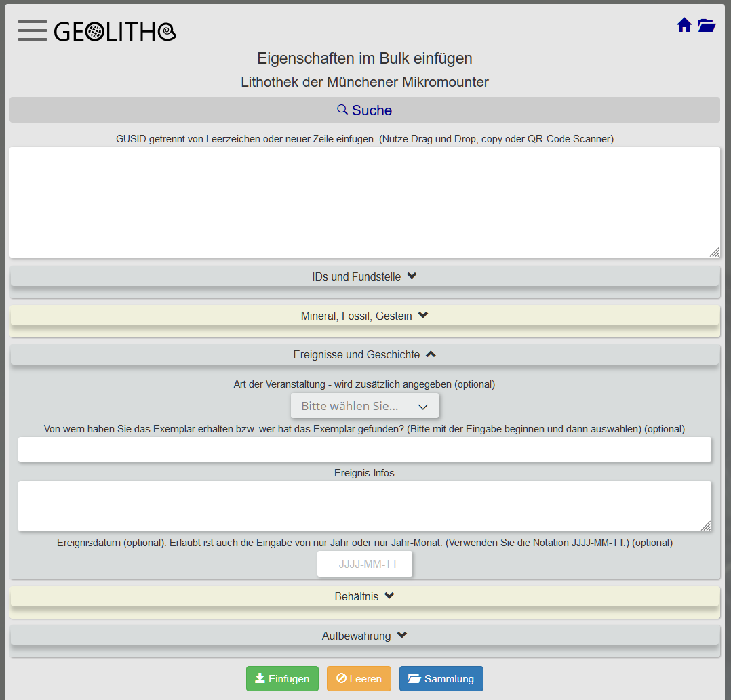Expand the Mineral, Fossil, Gestein section
731x700 pixels.
click(364, 316)
